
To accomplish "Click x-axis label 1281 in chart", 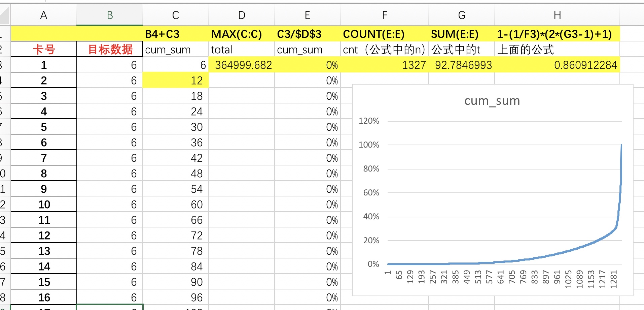I will pos(614,279).
